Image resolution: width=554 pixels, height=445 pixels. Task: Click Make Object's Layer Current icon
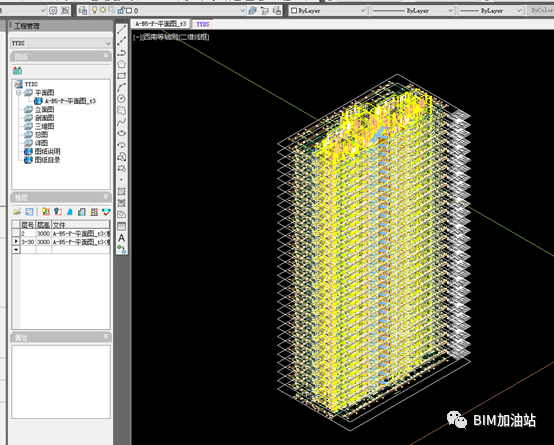(x=252, y=11)
